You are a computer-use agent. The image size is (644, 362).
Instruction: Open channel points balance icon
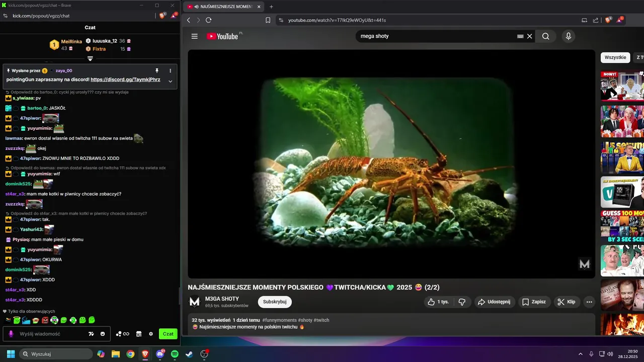coord(122,334)
